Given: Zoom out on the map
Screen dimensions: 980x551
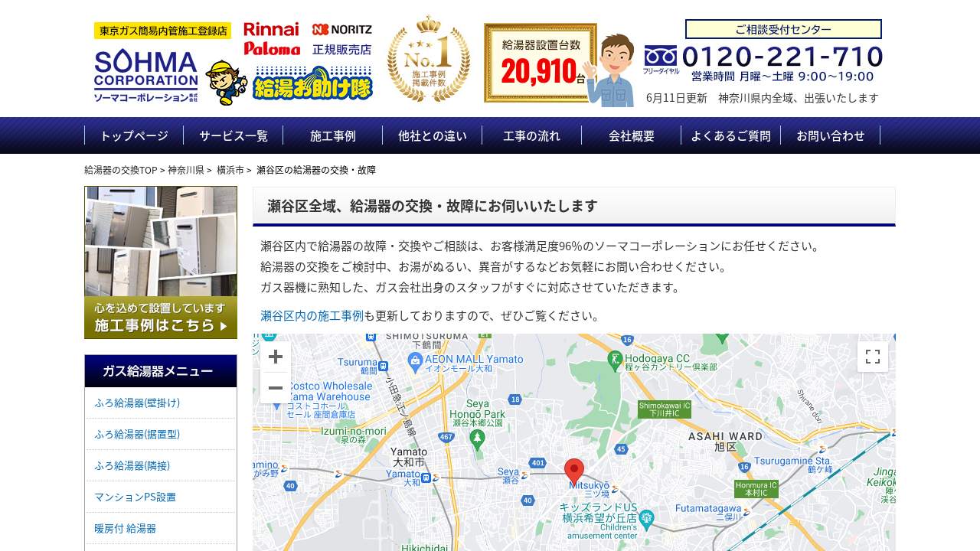Looking at the screenshot, I should [x=276, y=388].
